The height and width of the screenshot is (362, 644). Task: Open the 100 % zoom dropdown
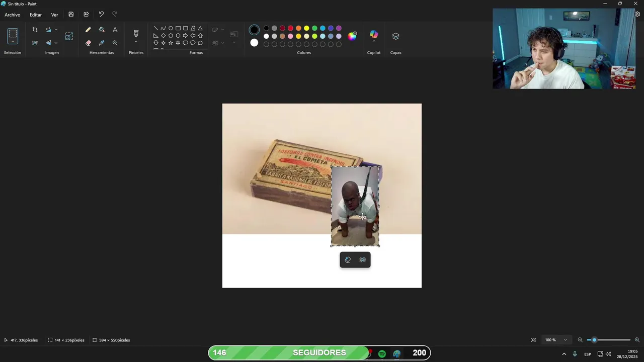(x=556, y=340)
